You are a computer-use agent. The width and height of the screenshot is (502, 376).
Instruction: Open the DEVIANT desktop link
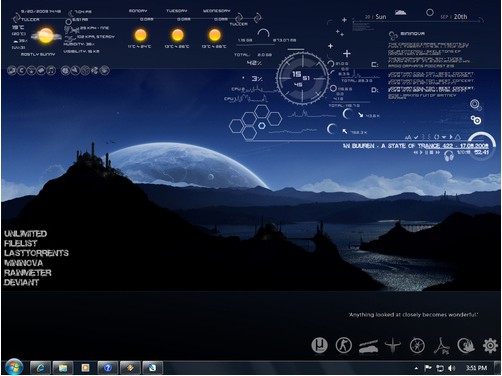pyautogui.click(x=21, y=282)
